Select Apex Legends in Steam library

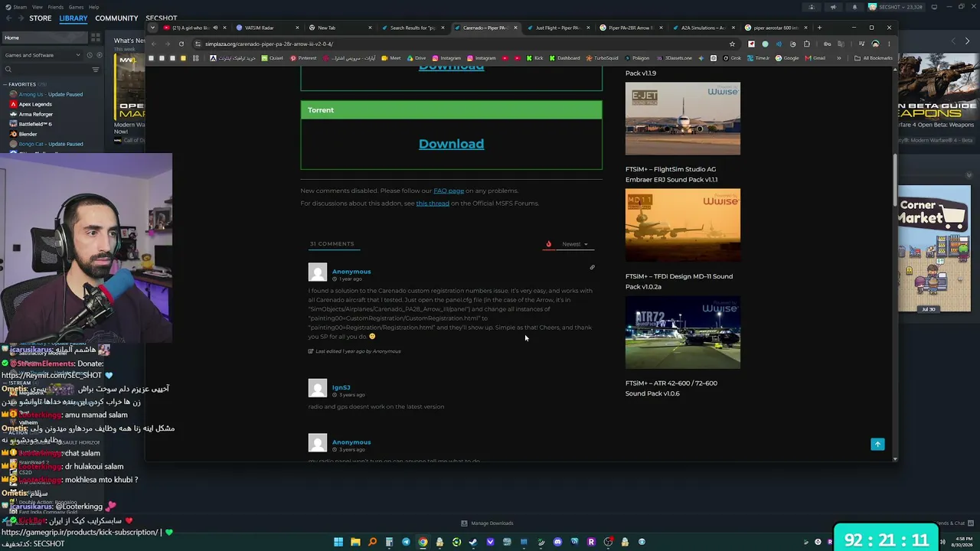(35, 104)
